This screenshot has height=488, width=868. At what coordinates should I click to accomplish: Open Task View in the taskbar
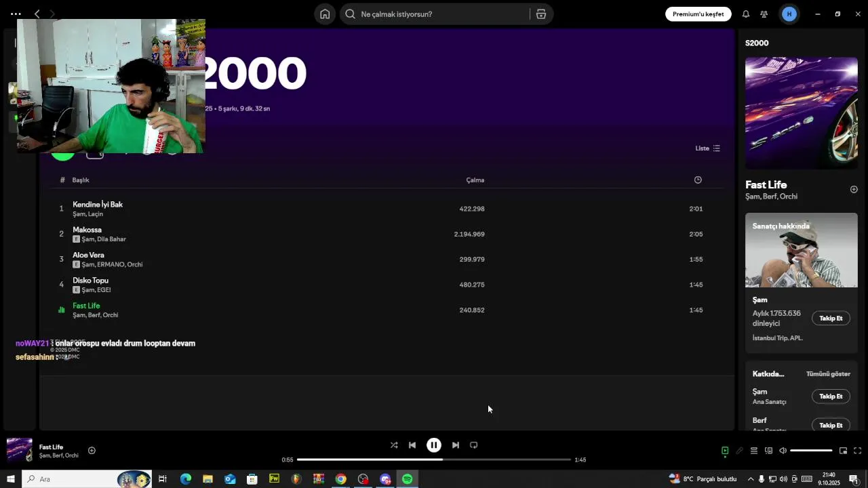click(163, 479)
